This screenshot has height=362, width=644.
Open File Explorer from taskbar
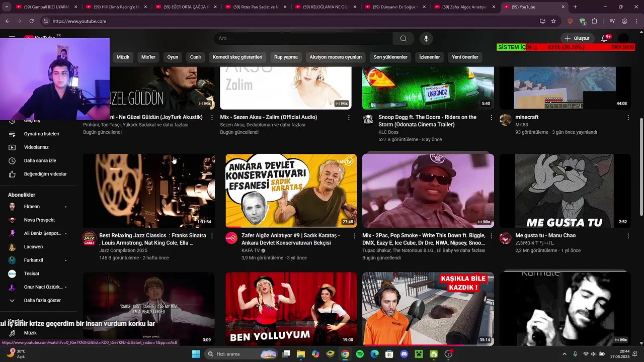pos(300,354)
